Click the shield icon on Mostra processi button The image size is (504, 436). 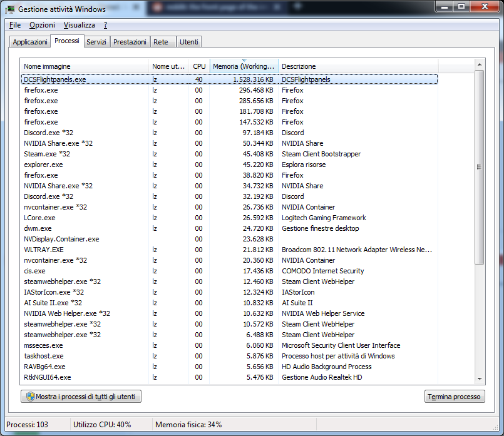tap(30, 397)
